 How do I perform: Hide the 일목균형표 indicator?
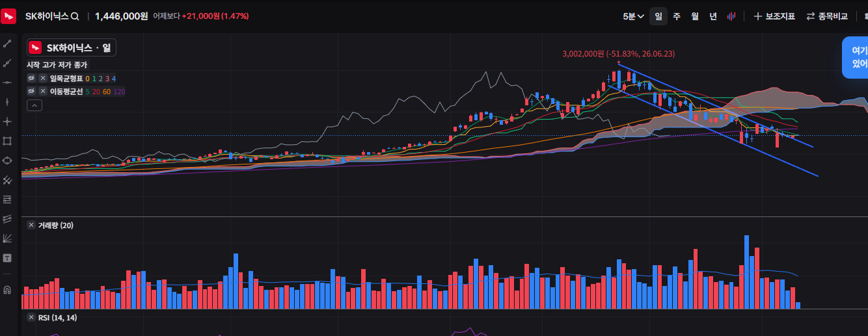pos(31,78)
